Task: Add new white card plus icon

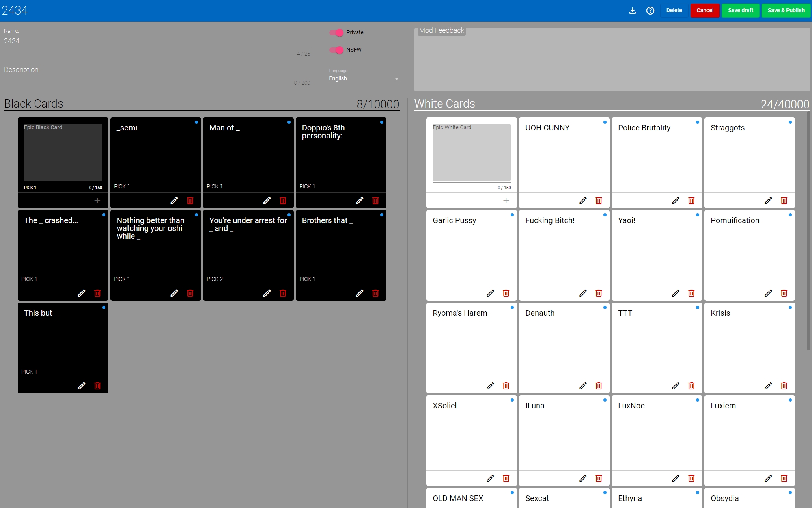Action: point(506,201)
